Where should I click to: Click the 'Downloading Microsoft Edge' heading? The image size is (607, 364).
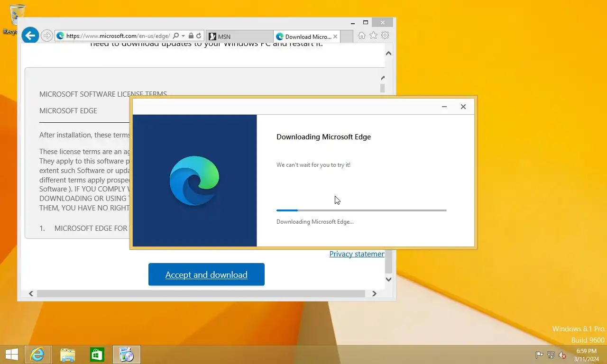(323, 136)
